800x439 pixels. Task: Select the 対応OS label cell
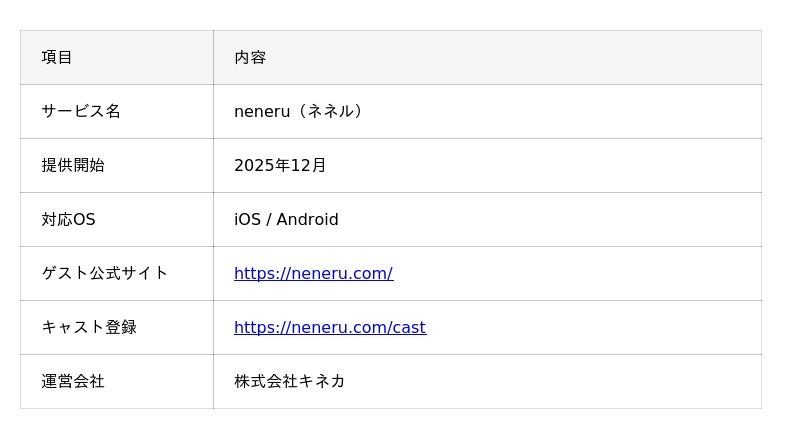117,220
